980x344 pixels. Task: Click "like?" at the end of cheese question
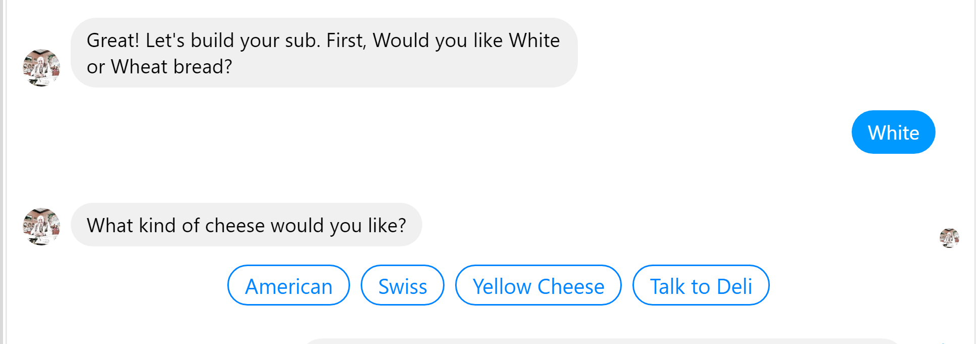tap(386, 226)
